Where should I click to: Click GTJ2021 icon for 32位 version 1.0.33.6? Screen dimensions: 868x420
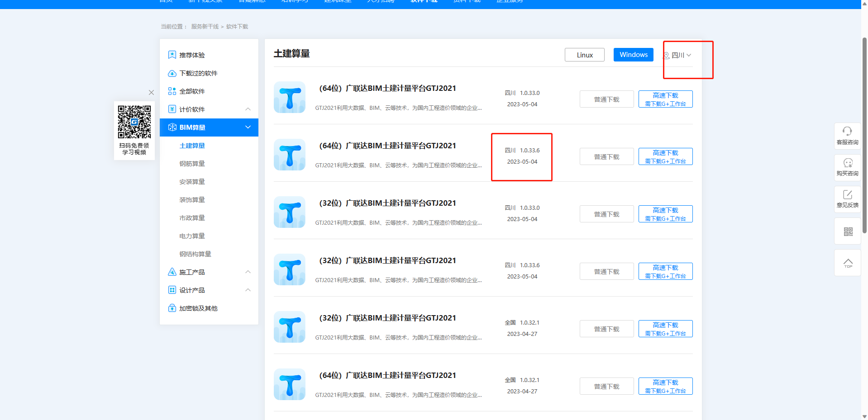(x=290, y=269)
